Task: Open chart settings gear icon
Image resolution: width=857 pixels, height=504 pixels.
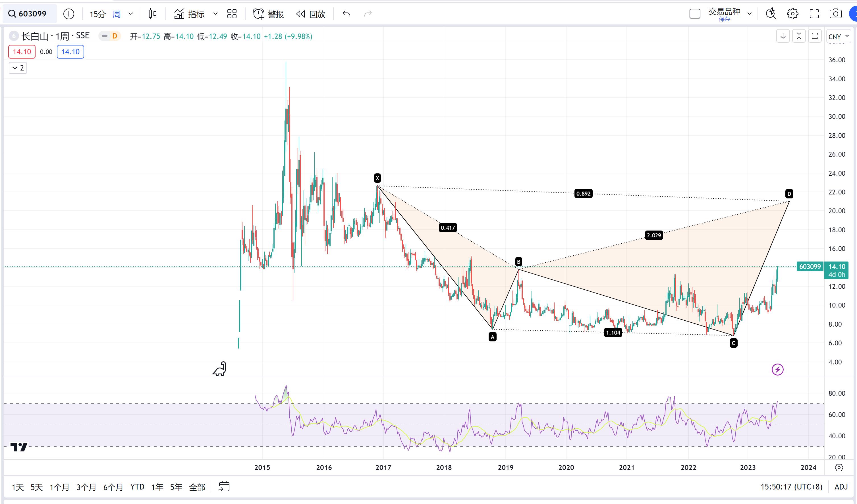Action: coord(792,14)
